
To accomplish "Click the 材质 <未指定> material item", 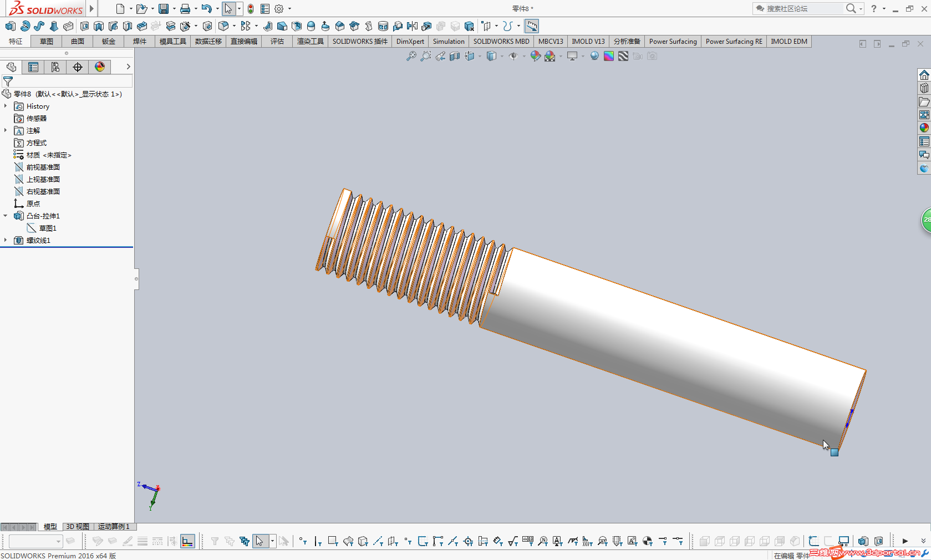I will (x=49, y=155).
